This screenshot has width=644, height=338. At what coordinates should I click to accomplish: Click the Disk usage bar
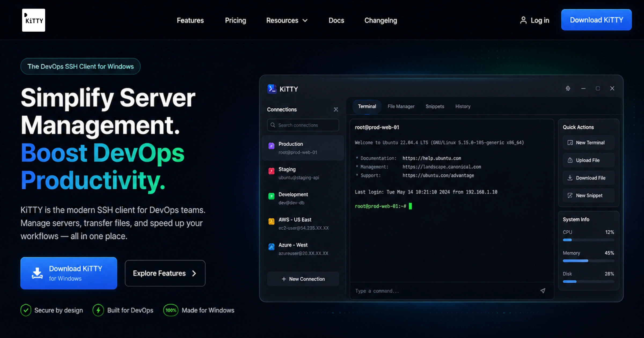point(588,282)
